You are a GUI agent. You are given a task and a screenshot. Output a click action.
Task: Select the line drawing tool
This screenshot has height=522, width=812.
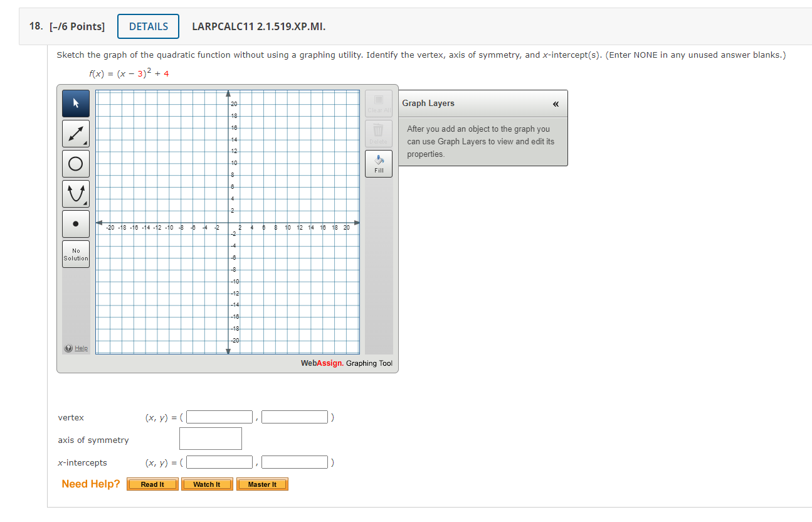tap(76, 134)
